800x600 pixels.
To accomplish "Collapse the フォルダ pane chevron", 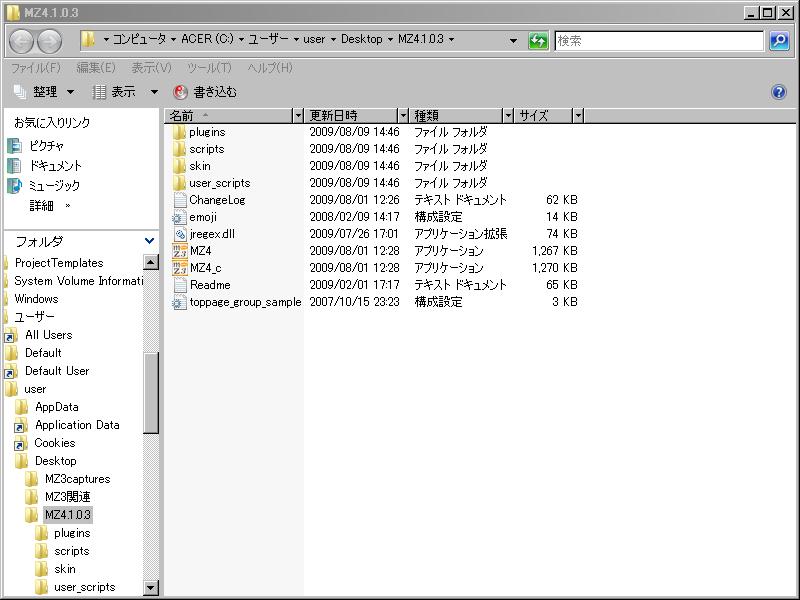I will point(149,241).
